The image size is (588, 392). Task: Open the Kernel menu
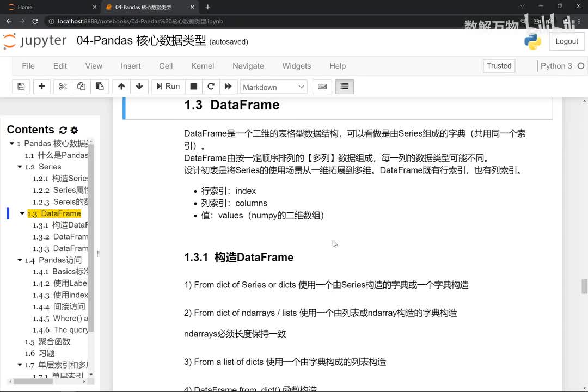coord(203,66)
